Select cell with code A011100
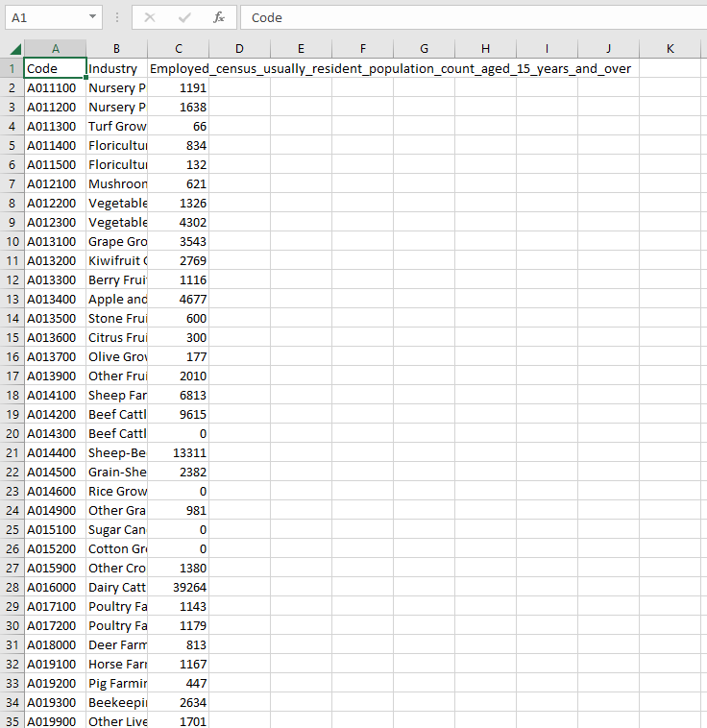Screen dimensions: 707x728 [x=56, y=87]
